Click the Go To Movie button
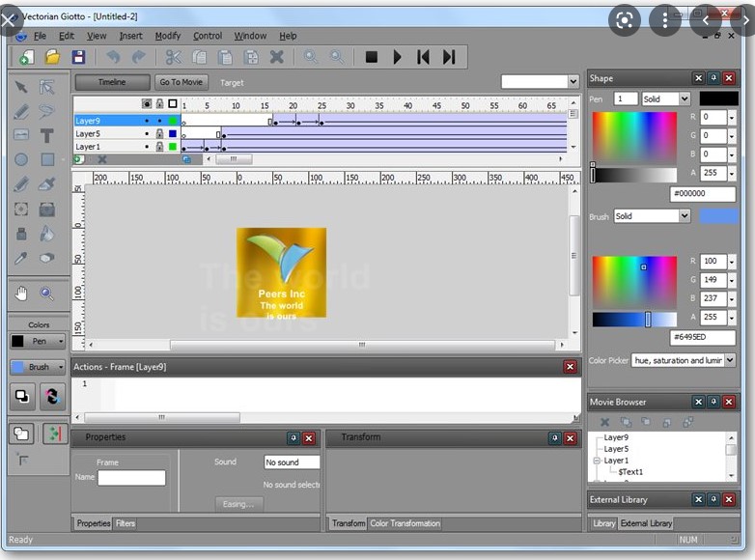The width and height of the screenshot is (755, 560). point(182,82)
